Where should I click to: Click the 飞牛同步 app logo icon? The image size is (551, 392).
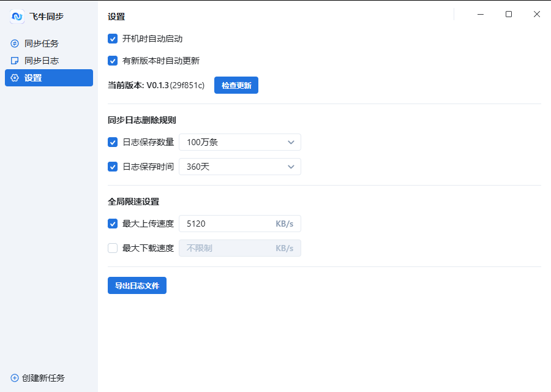17,17
